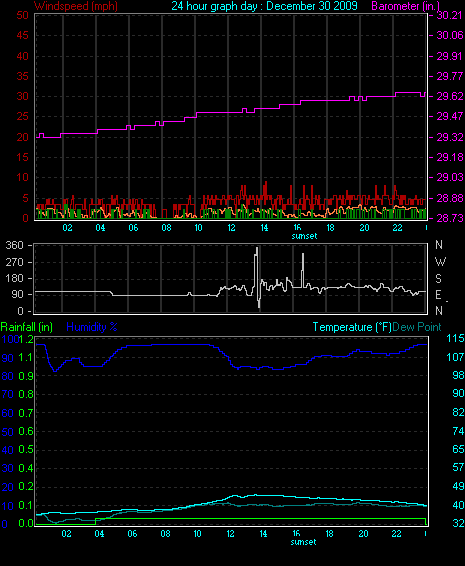
Task: Select the 29.18 barometer scale value
Action: point(449,157)
